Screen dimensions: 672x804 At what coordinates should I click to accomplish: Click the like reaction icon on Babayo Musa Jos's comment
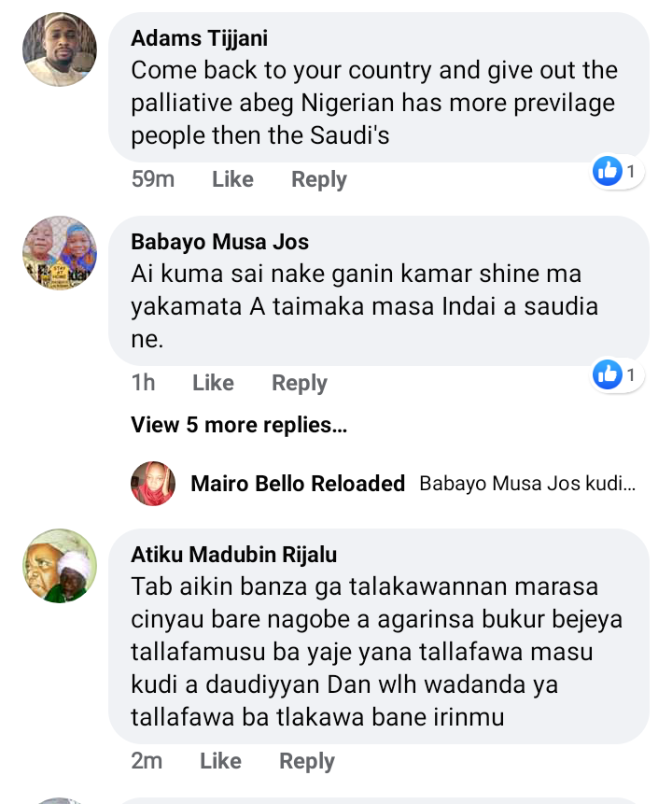[608, 374]
